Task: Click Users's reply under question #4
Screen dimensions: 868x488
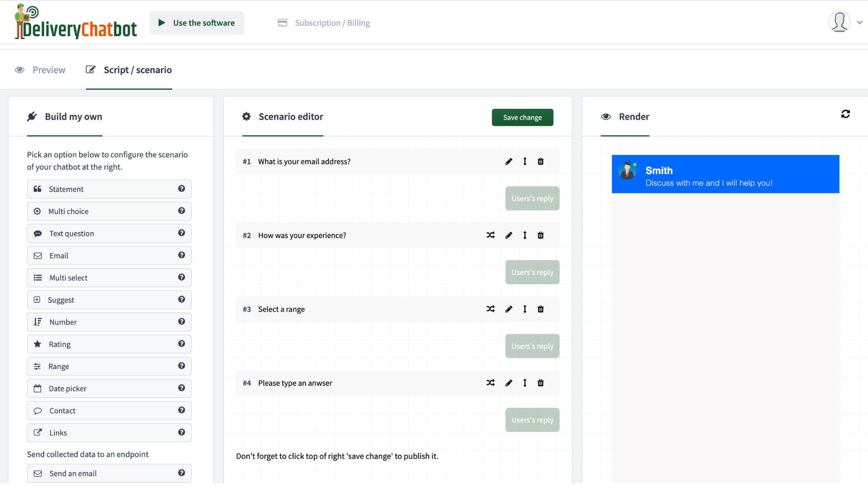Action: point(532,420)
